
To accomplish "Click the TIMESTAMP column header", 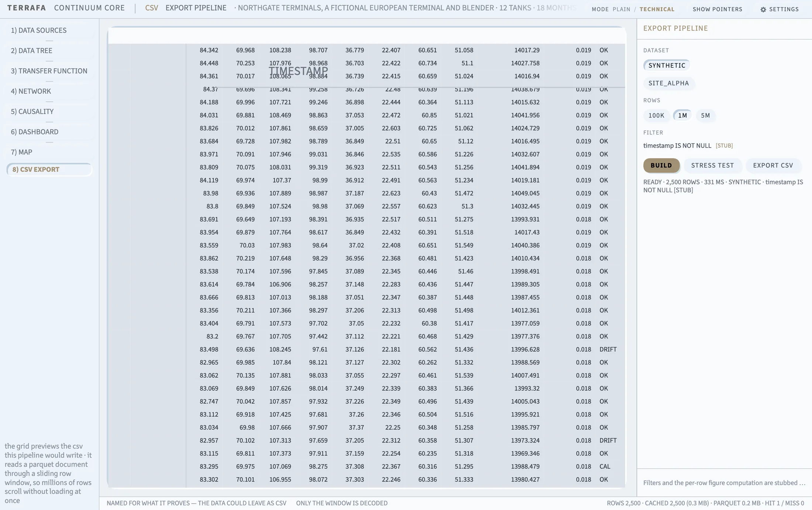I will click(298, 71).
